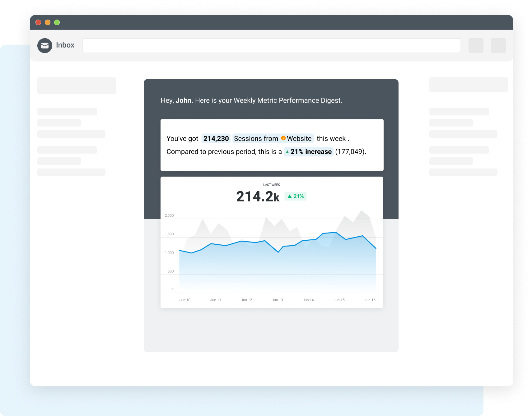532x416 pixels.
Task: Click the green triangle in the 21% badge
Action: point(290,196)
